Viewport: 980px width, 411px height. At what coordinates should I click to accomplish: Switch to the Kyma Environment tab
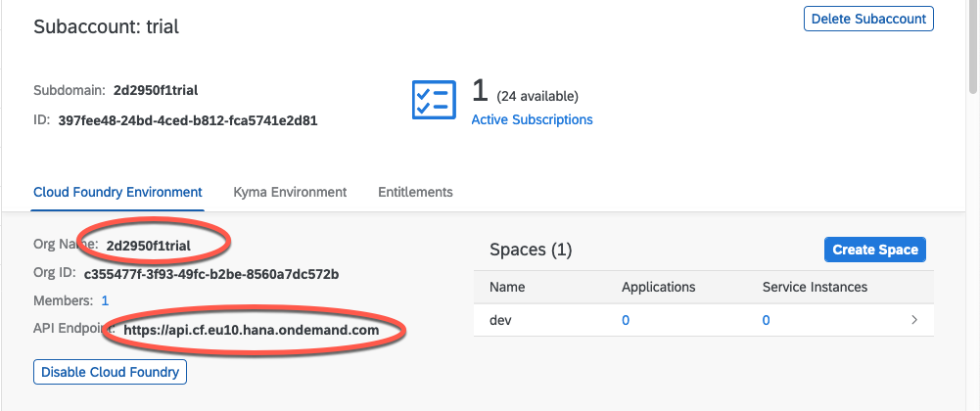click(290, 192)
